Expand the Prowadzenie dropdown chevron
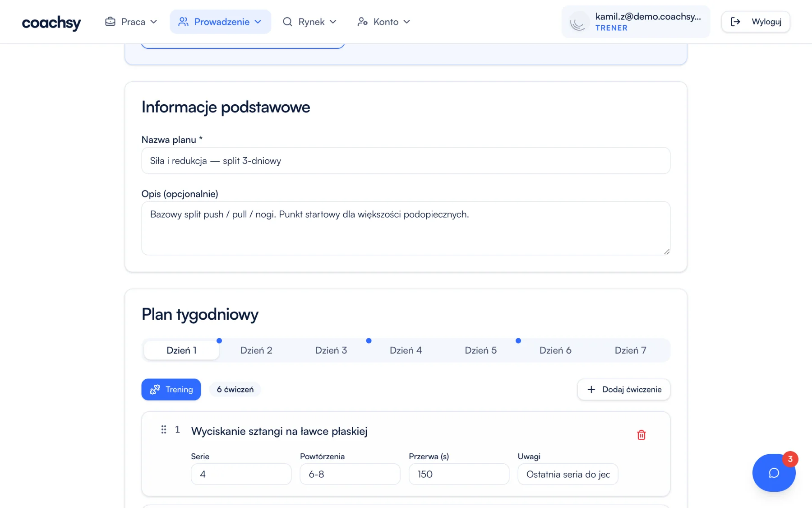This screenshot has width=812, height=508. click(258, 22)
